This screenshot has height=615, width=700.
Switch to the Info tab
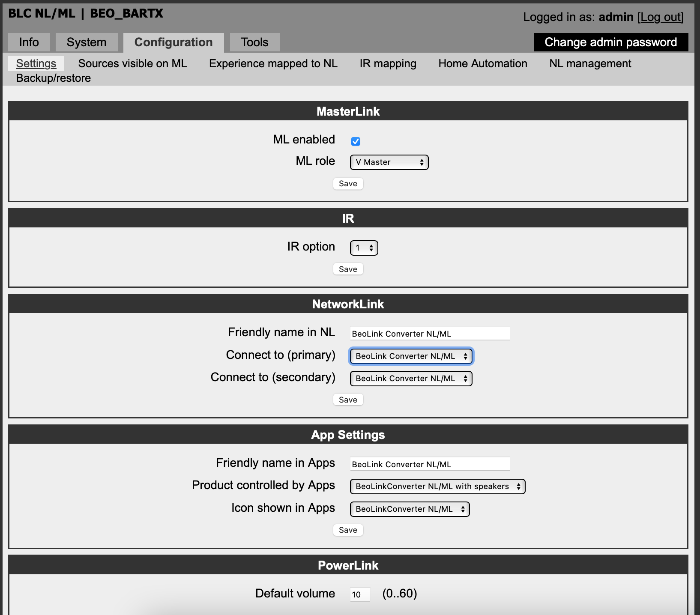click(x=29, y=42)
